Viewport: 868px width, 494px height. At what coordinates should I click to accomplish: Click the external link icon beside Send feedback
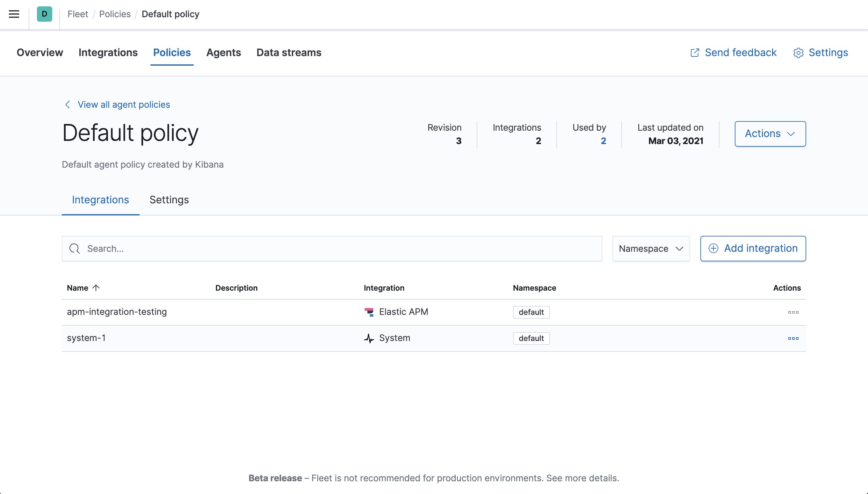point(695,53)
